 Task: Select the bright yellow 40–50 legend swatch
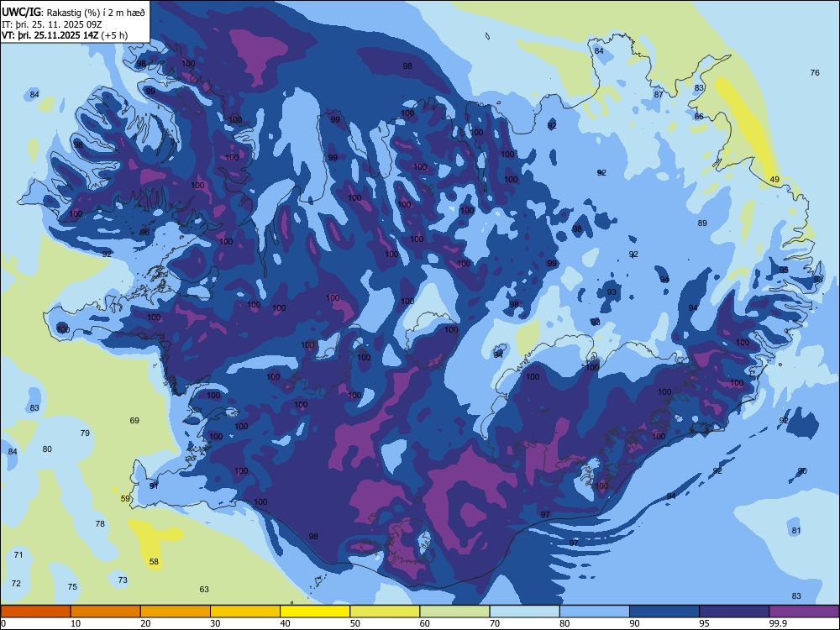tap(315, 612)
